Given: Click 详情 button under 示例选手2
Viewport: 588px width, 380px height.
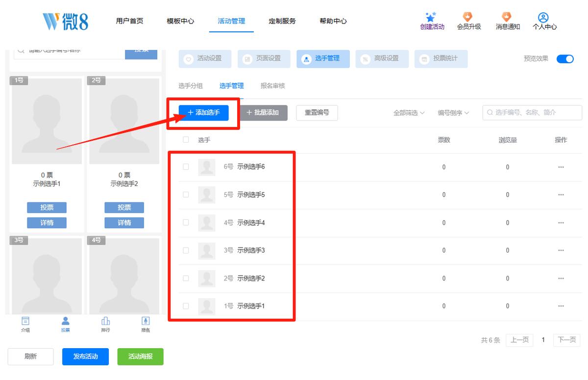Looking at the screenshot, I should click(124, 223).
